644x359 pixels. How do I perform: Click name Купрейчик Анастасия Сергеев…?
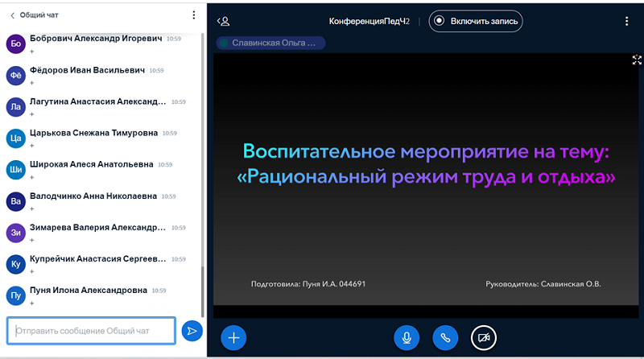97,258
